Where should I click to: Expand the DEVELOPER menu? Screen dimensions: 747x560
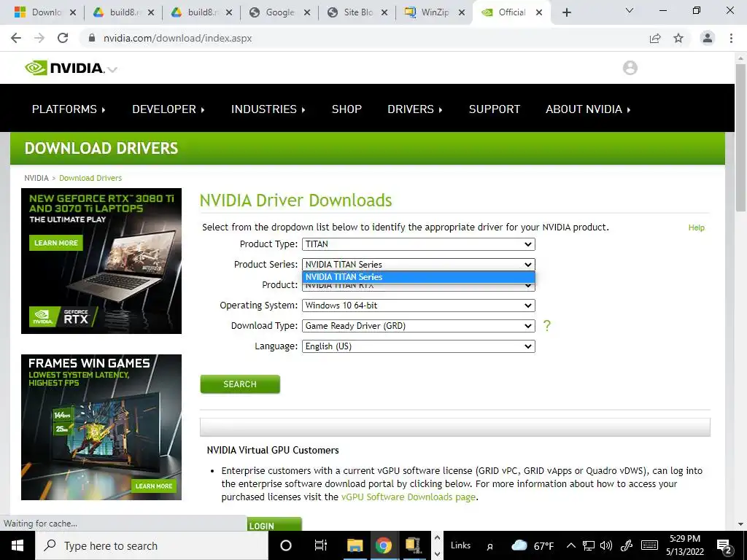click(x=169, y=109)
